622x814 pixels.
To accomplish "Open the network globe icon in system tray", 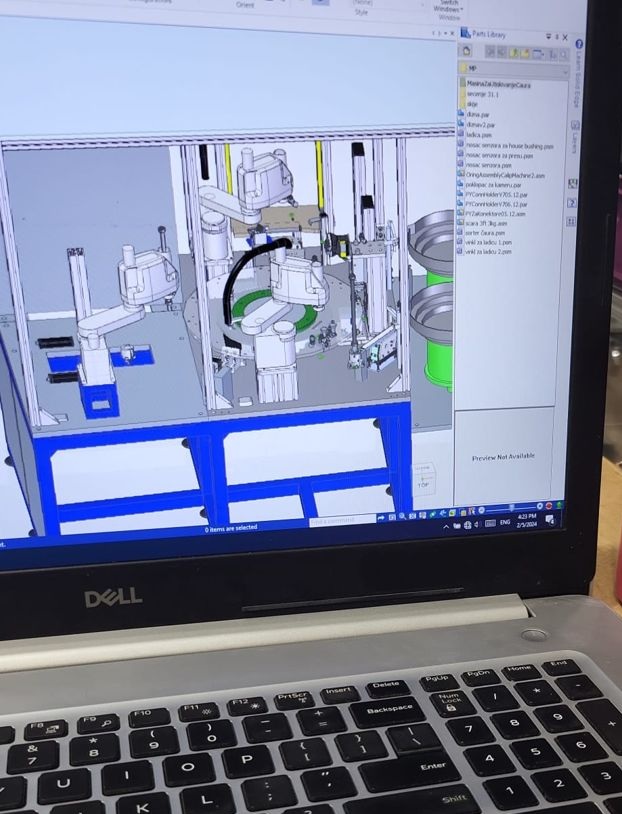I will point(467,525).
